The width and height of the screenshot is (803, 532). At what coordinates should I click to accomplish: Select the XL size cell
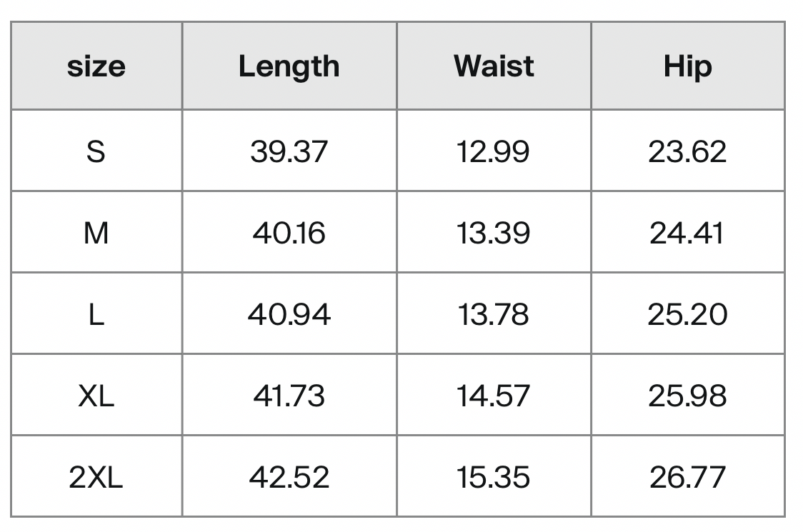[x=96, y=396]
